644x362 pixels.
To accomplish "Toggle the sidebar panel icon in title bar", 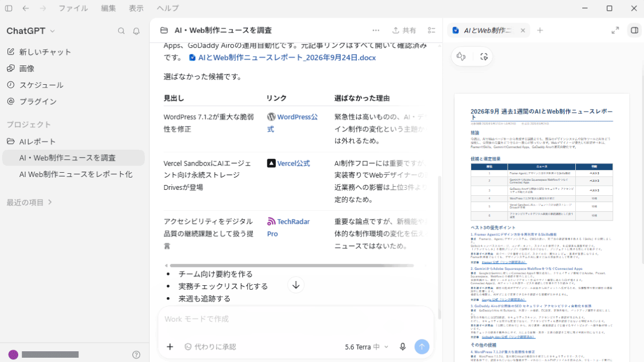I will (x=9, y=8).
